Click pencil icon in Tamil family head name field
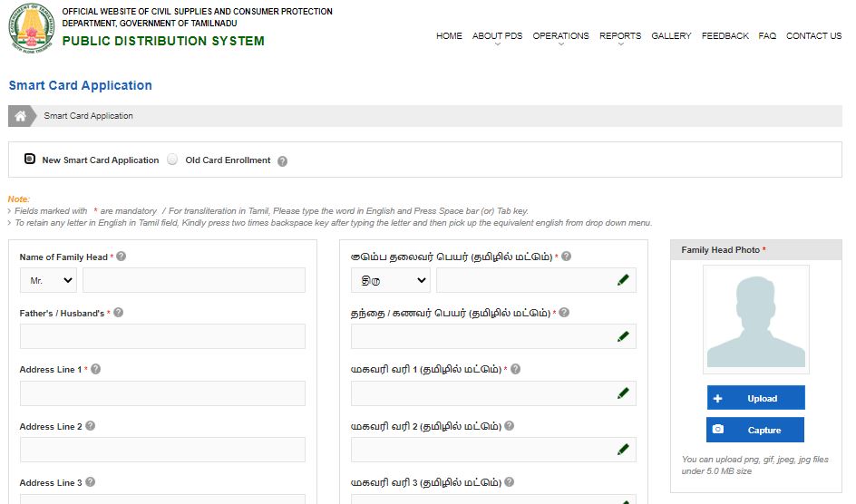The width and height of the screenshot is (856, 504). click(x=623, y=280)
